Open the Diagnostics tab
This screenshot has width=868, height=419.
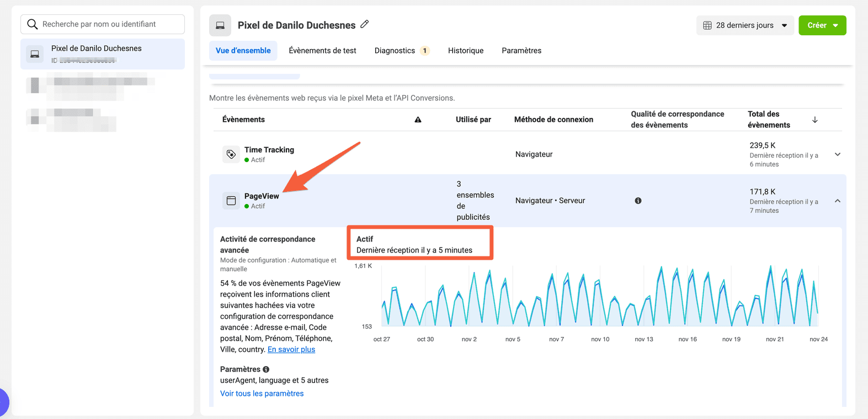395,51
